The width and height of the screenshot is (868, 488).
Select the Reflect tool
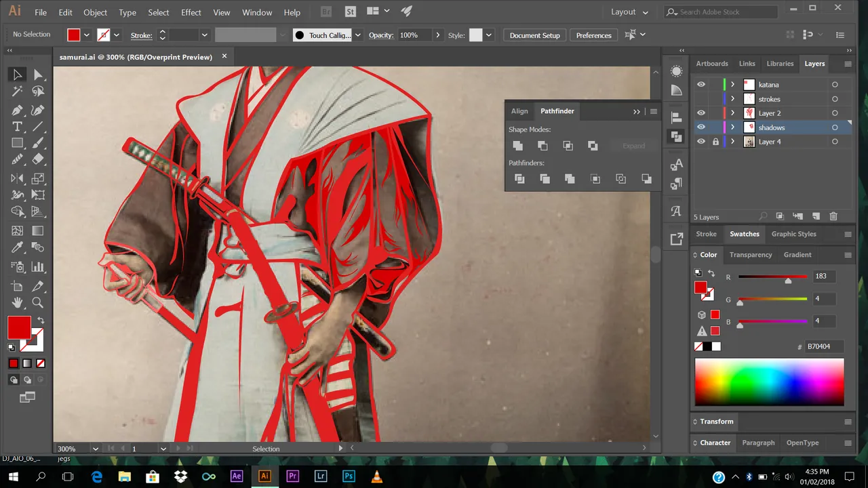pyautogui.click(x=18, y=178)
